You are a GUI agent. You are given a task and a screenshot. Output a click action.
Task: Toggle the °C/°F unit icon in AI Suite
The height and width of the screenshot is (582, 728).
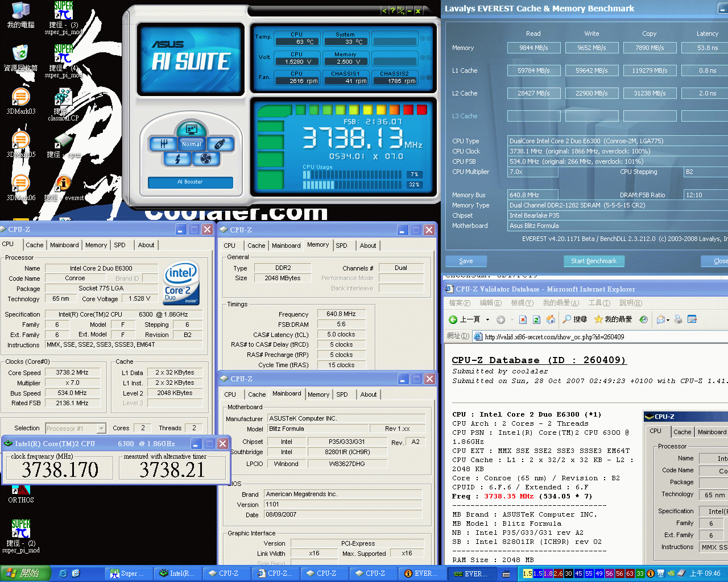(401, 11)
